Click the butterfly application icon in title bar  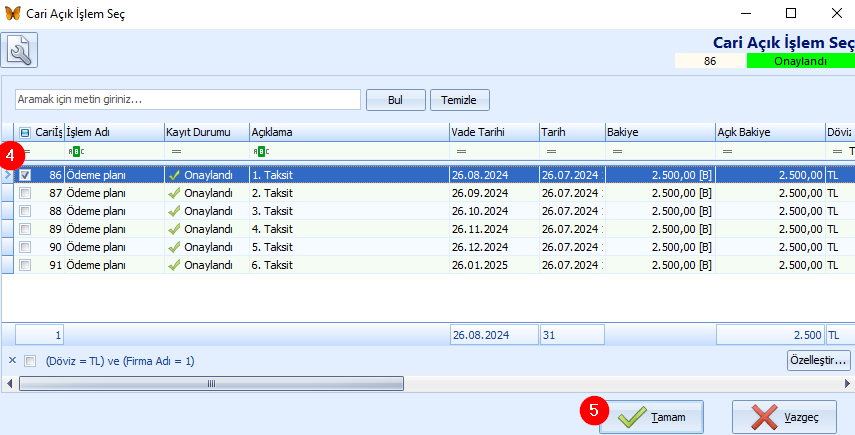pyautogui.click(x=12, y=14)
